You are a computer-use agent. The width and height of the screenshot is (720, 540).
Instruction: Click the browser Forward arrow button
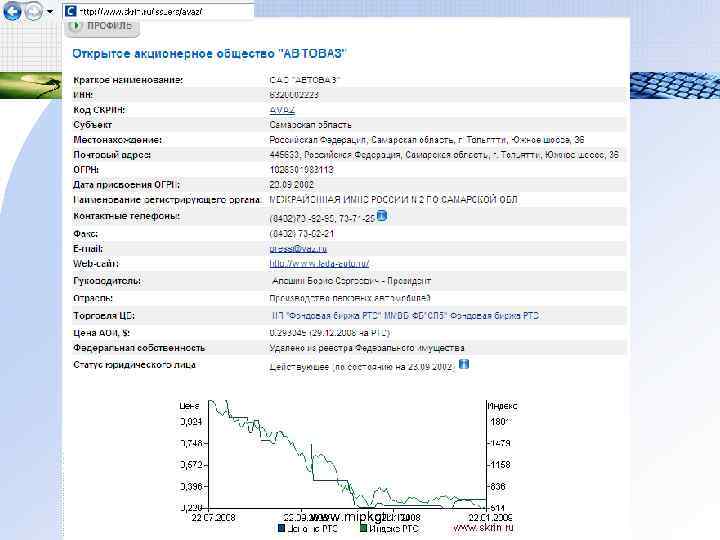pyautogui.click(x=33, y=11)
